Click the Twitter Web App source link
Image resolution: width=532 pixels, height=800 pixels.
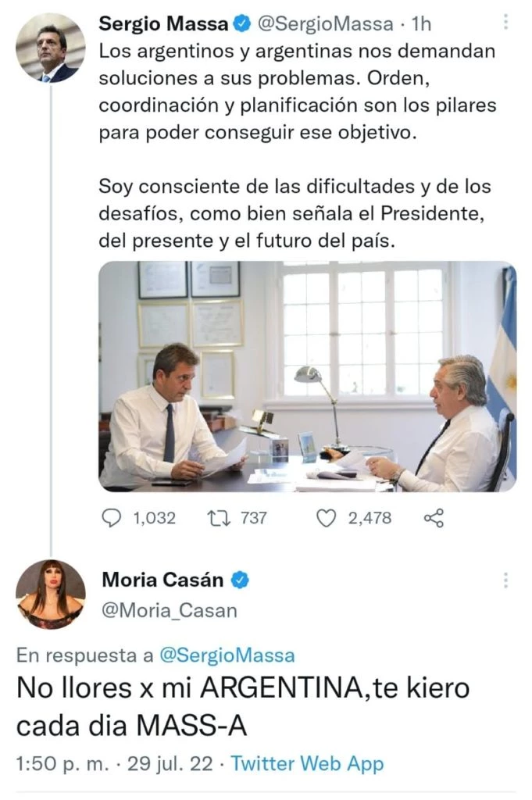308,762
